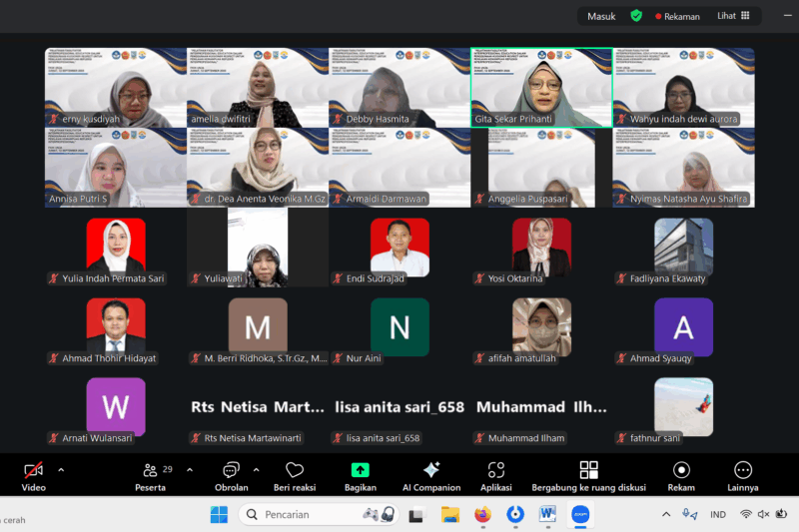Open the Peserta participants panel
Image resolution: width=799 pixels, height=532 pixels.
(151, 476)
